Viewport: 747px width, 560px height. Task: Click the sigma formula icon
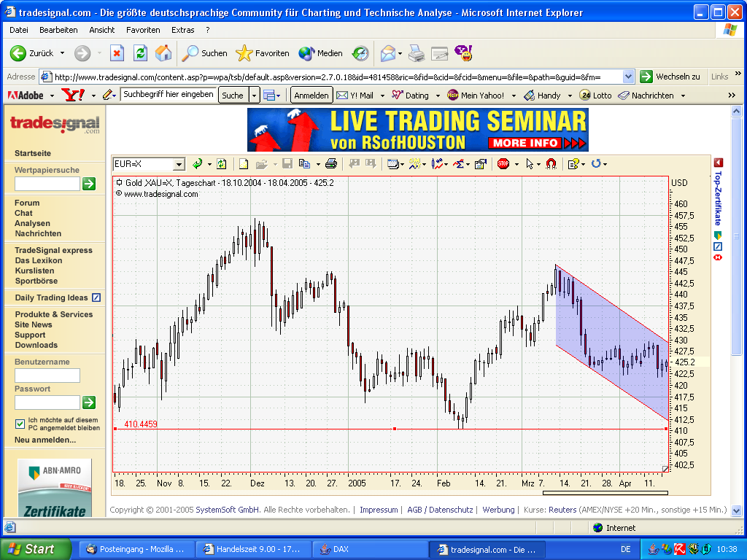click(x=458, y=164)
